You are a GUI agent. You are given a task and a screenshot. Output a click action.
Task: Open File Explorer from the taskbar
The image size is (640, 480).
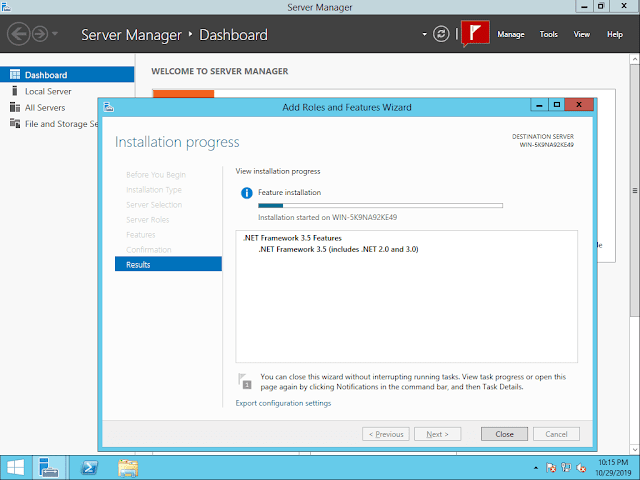128,468
